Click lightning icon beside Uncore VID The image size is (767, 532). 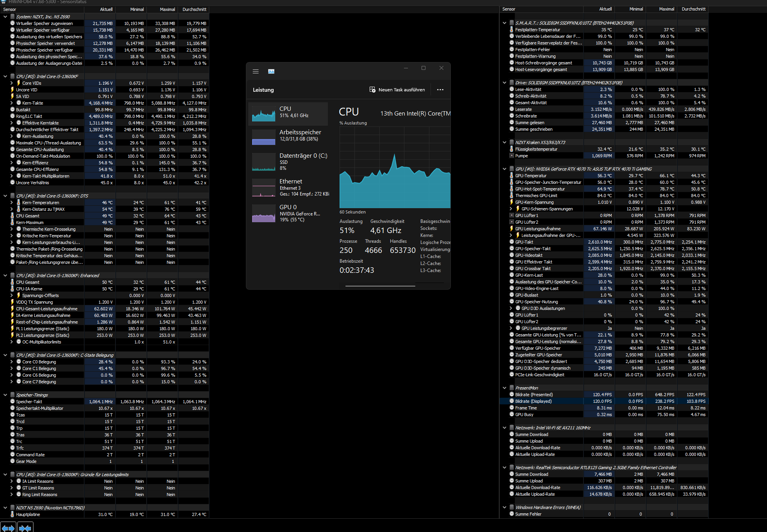12,90
